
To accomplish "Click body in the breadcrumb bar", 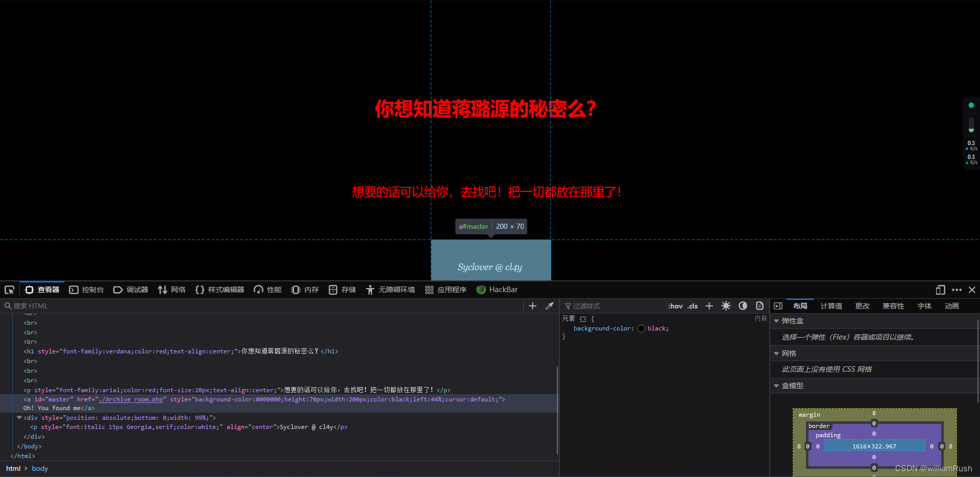I will 40,468.
